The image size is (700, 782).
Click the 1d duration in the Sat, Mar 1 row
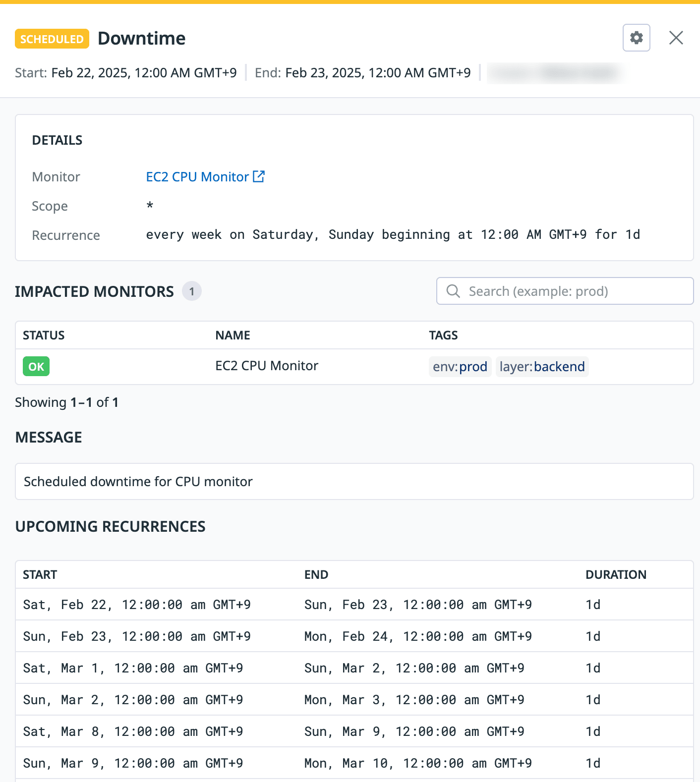click(593, 668)
